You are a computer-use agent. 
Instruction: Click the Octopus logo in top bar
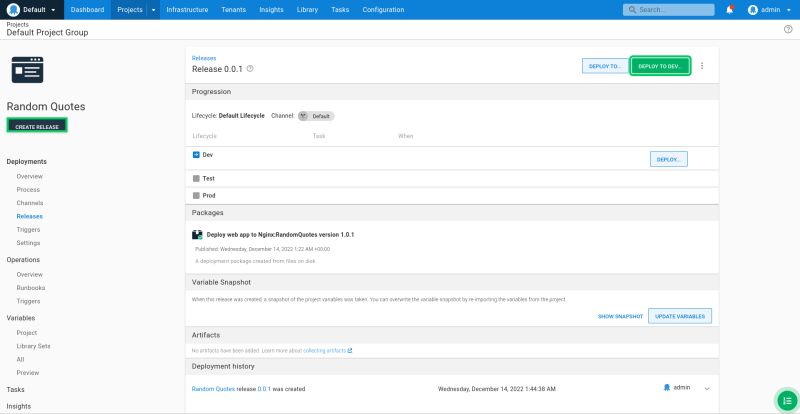[x=13, y=10]
